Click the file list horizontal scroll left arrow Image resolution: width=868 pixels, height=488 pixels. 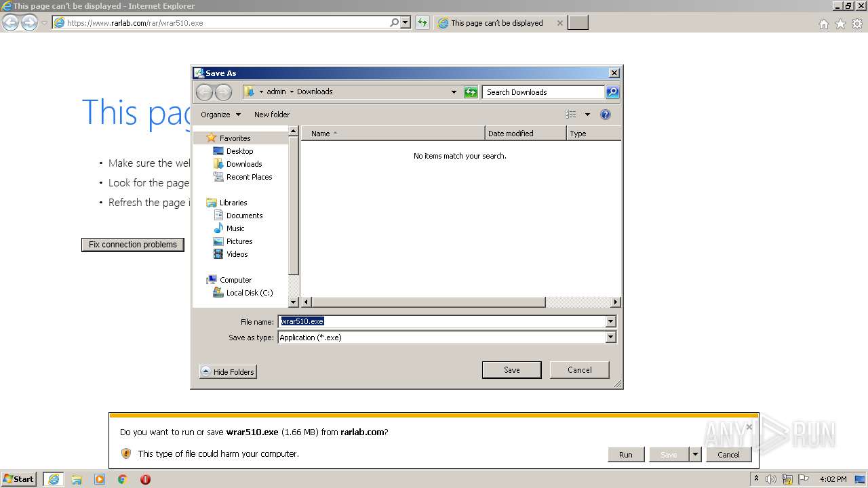point(307,302)
